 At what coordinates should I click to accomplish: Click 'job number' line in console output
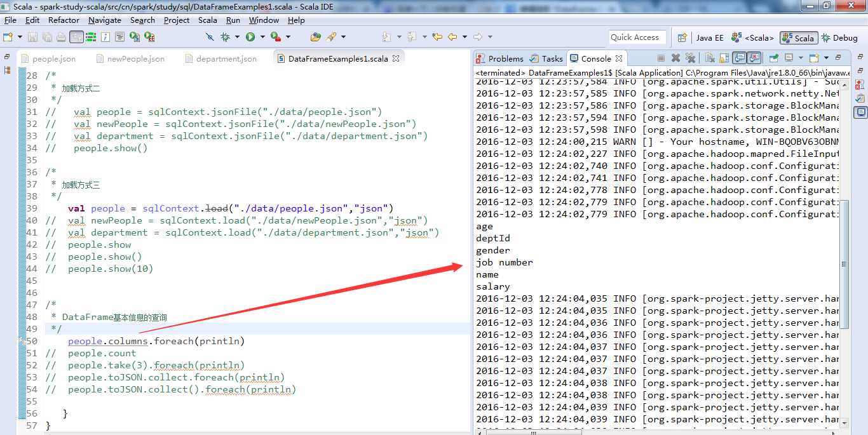pyautogui.click(x=505, y=262)
